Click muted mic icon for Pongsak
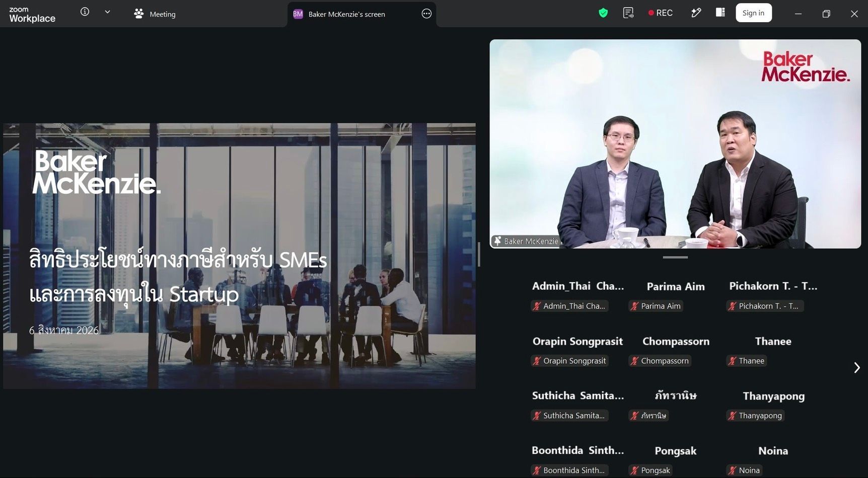868x478 pixels. [x=634, y=470]
